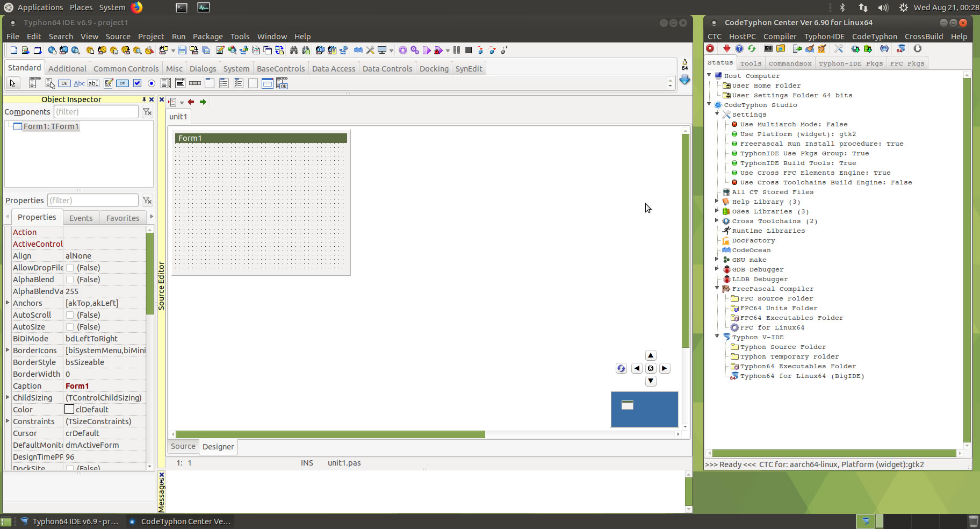
Task: Click the blue help question icon in CodeTyphon Center
Action: coord(739,49)
